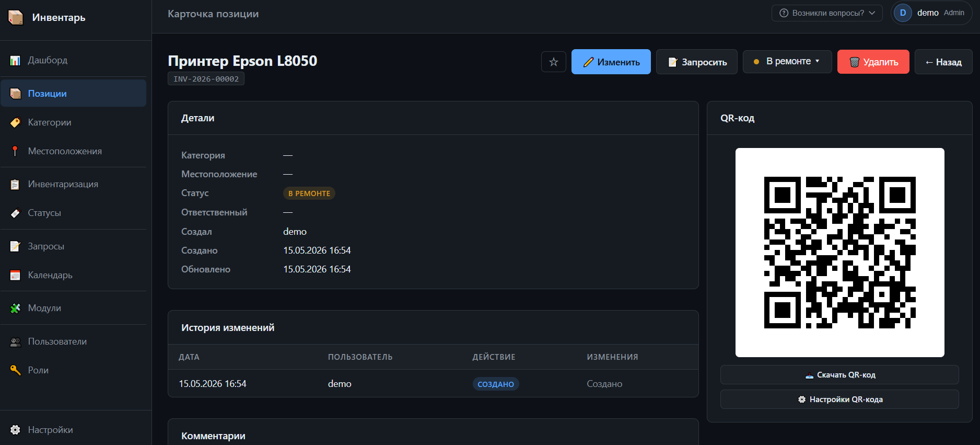Click Скачать QR-код button

839,375
